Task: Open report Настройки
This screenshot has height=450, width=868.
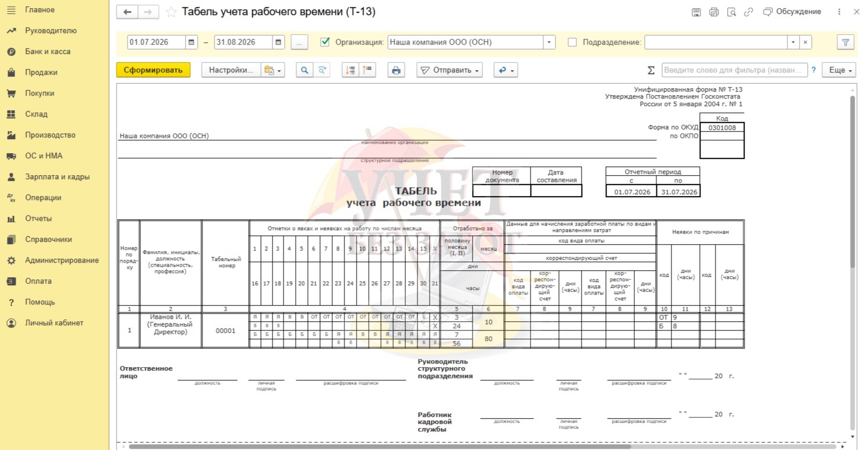Action: click(231, 70)
